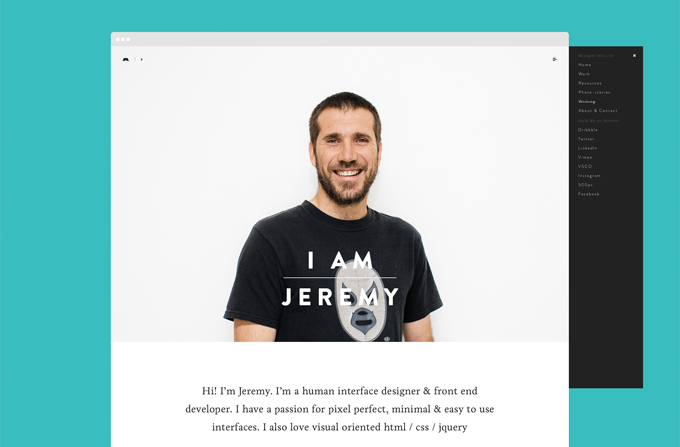Open Photo-stories from the sidebar

[x=594, y=92]
